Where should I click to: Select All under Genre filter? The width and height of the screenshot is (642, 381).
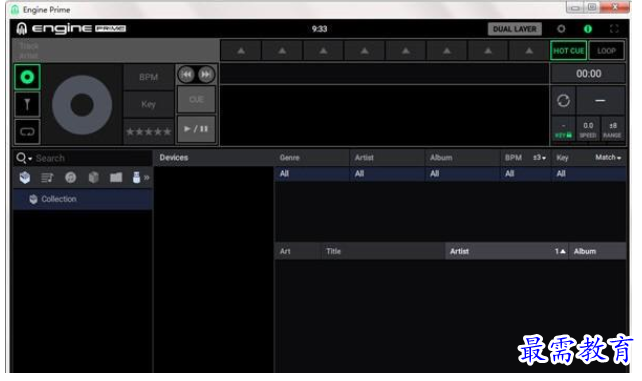[x=312, y=174]
